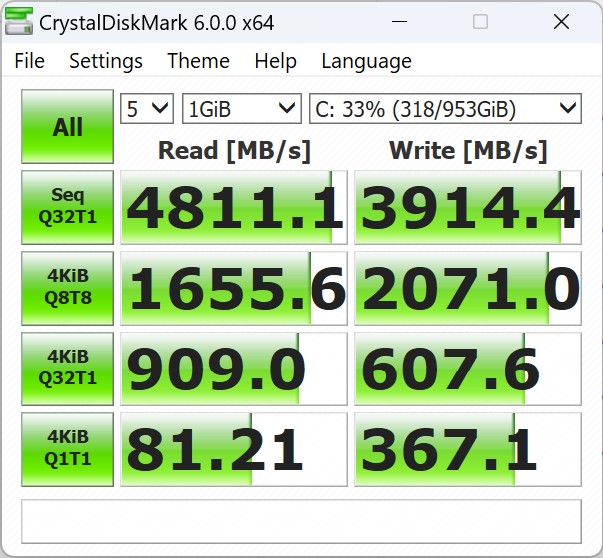Start the 4KiB Q32T1 test

pyautogui.click(x=68, y=368)
